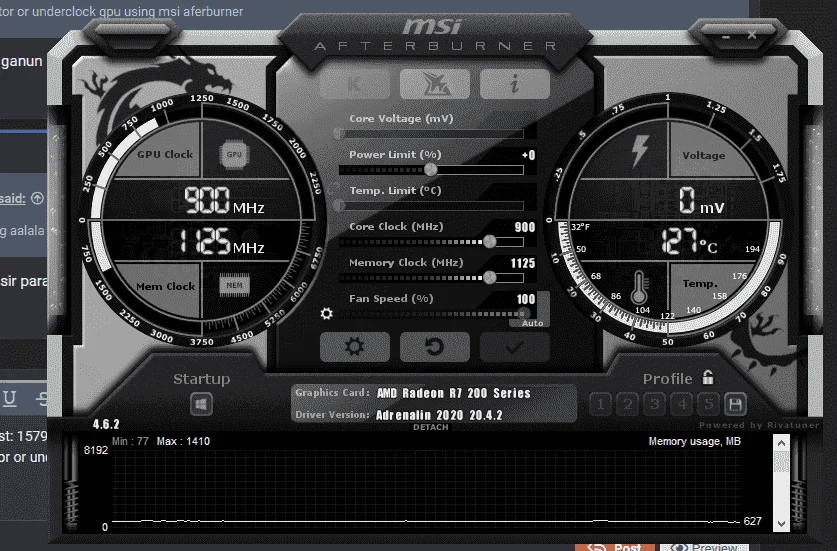837x551 pixels.
Task: Click the lightning bolt voltage icon
Action: 639,151
